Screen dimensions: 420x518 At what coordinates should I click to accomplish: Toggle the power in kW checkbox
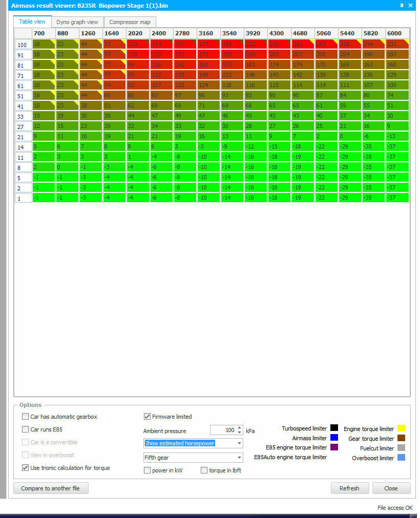[148, 470]
